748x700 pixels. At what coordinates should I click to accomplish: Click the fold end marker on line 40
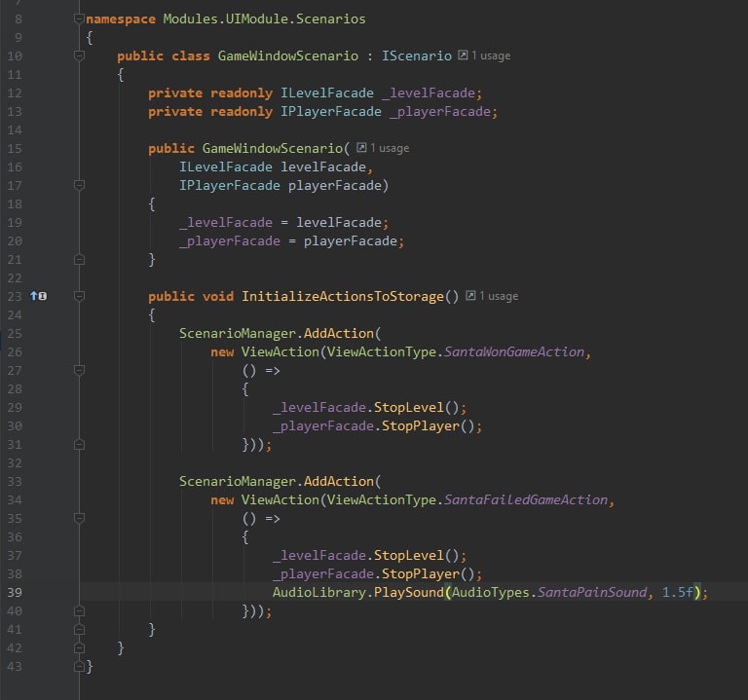(79, 610)
